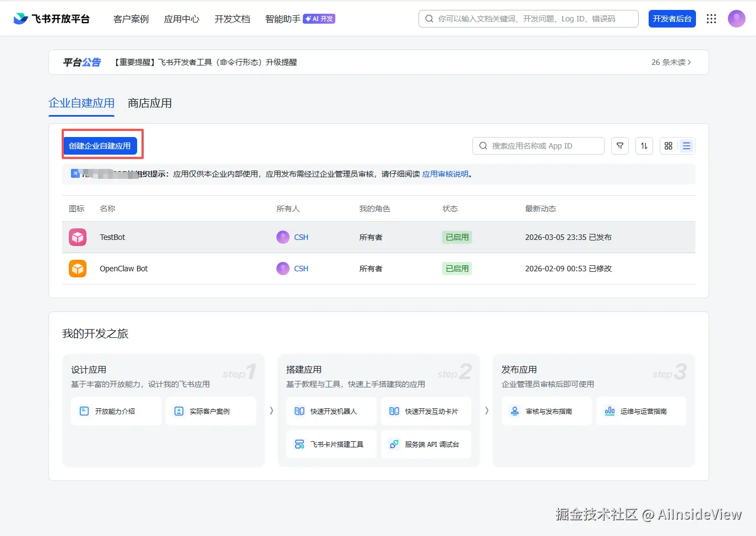Viewport: 756px width, 536px height.
Task: Click the user profile avatar
Action: [x=736, y=19]
